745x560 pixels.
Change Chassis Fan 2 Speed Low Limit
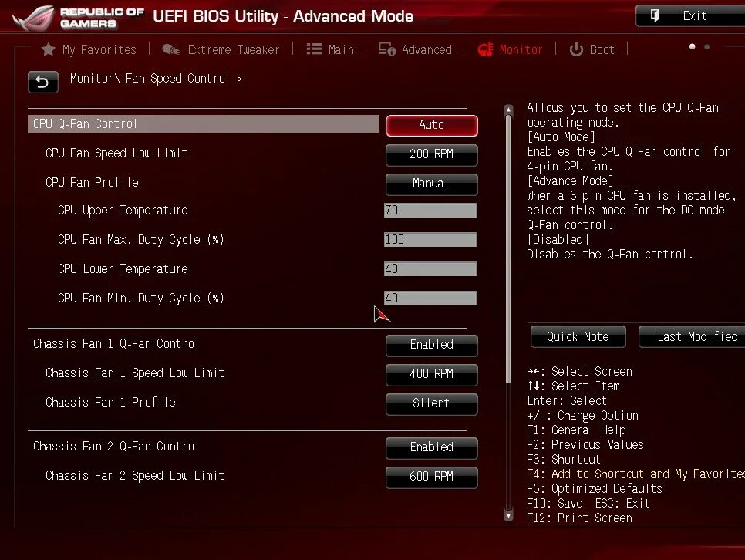pyautogui.click(x=431, y=477)
